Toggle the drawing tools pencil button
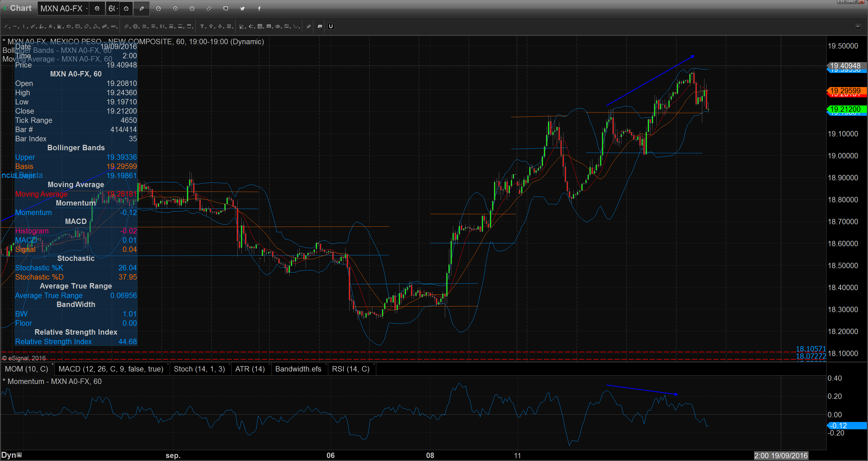 click(x=142, y=8)
